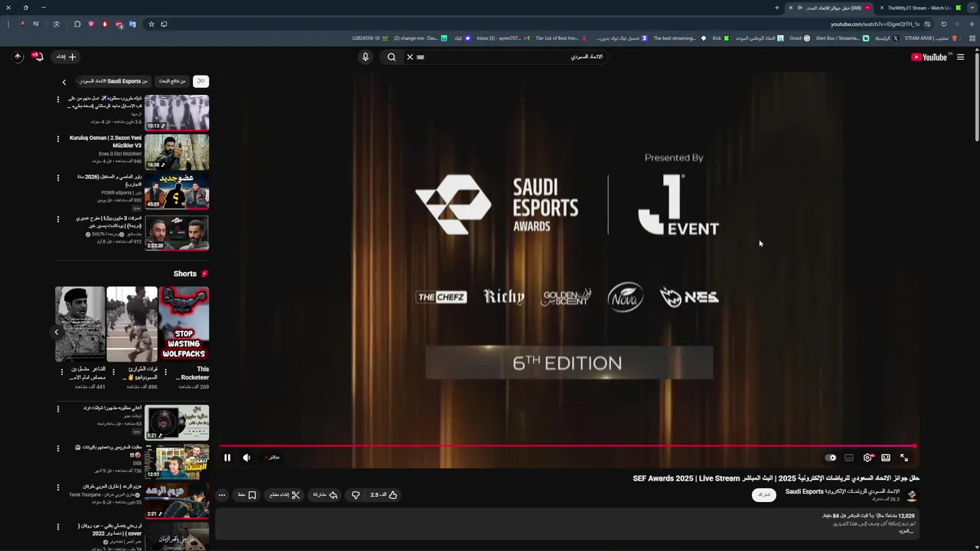Click the Shorts section logo icon

pos(204,274)
